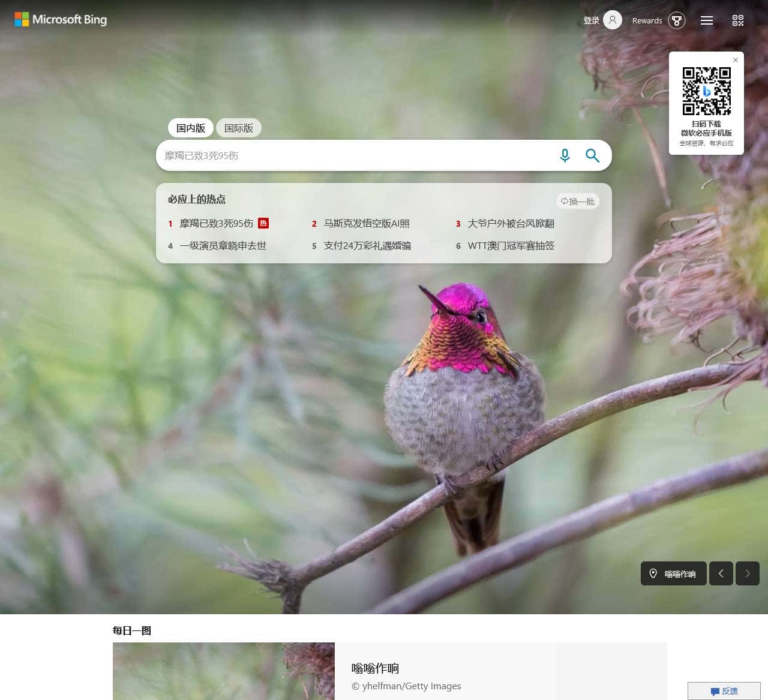Show next wallpaper with right chevron
Screen dimensions: 768x700
pyautogui.click(x=748, y=573)
